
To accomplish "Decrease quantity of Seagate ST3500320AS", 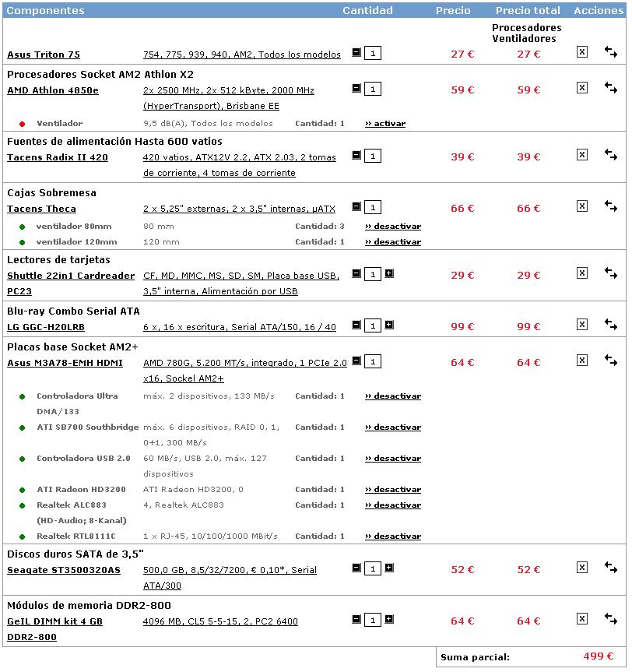I will [356, 568].
